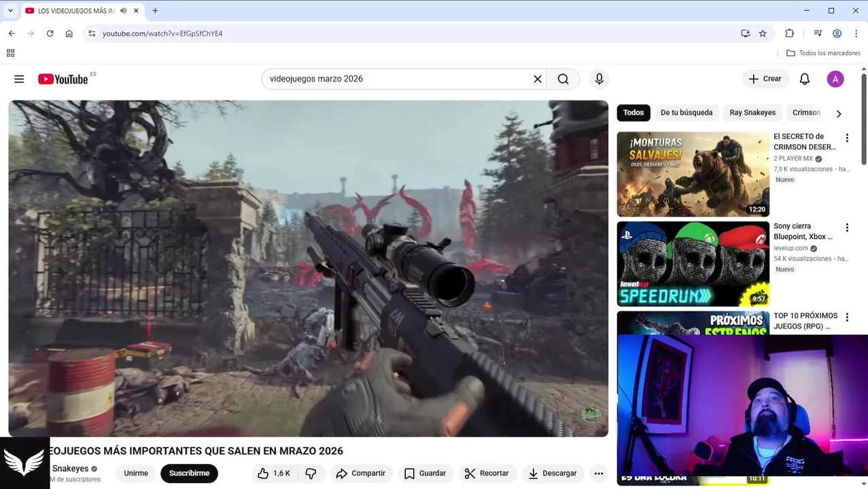This screenshot has height=489, width=868.
Task: Click the video player area
Action: (308, 268)
